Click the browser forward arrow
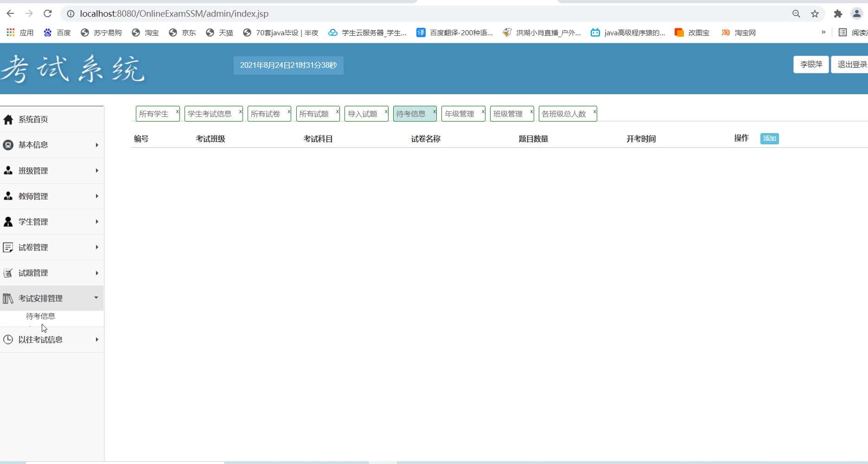This screenshot has height=464, width=868. click(29, 13)
